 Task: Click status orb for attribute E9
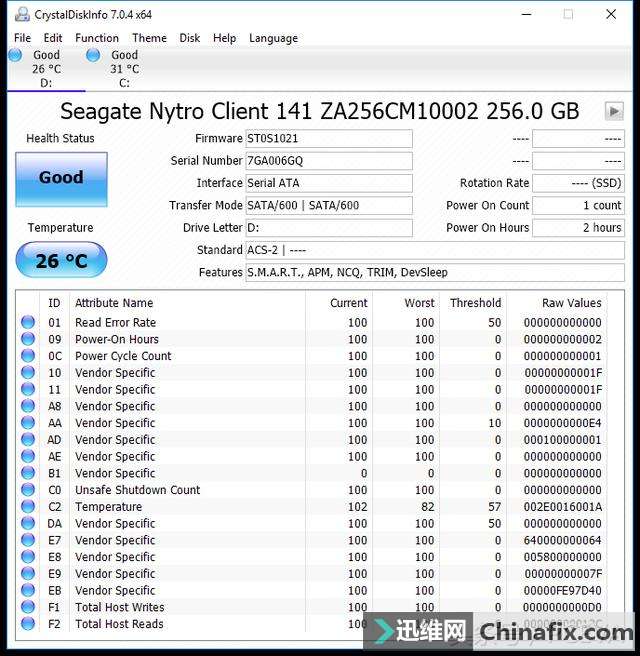pyautogui.click(x=28, y=573)
